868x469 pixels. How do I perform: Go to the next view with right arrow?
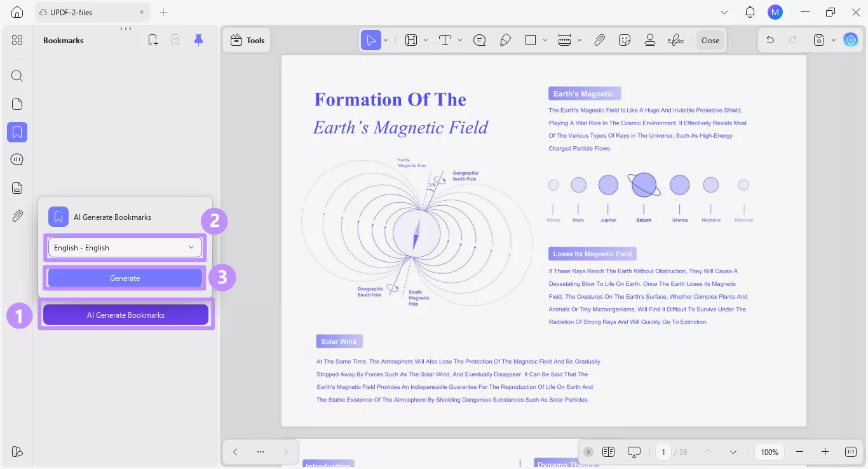pos(286,452)
